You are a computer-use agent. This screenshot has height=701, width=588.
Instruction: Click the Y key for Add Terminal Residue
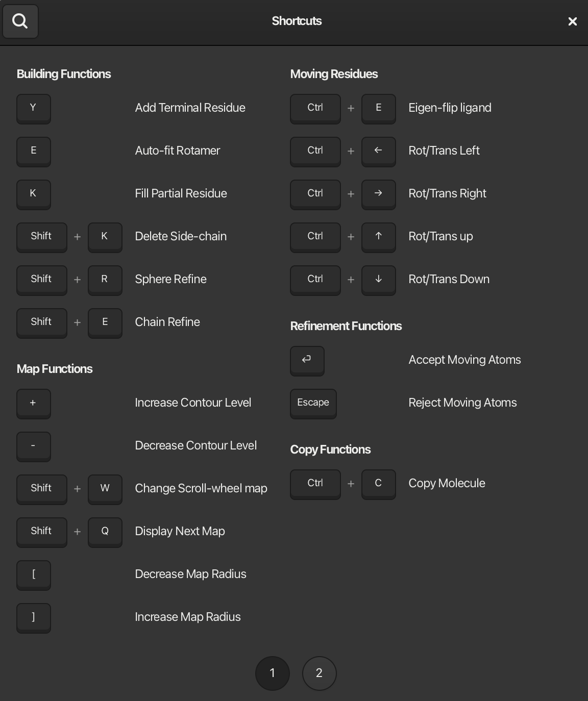34,108
